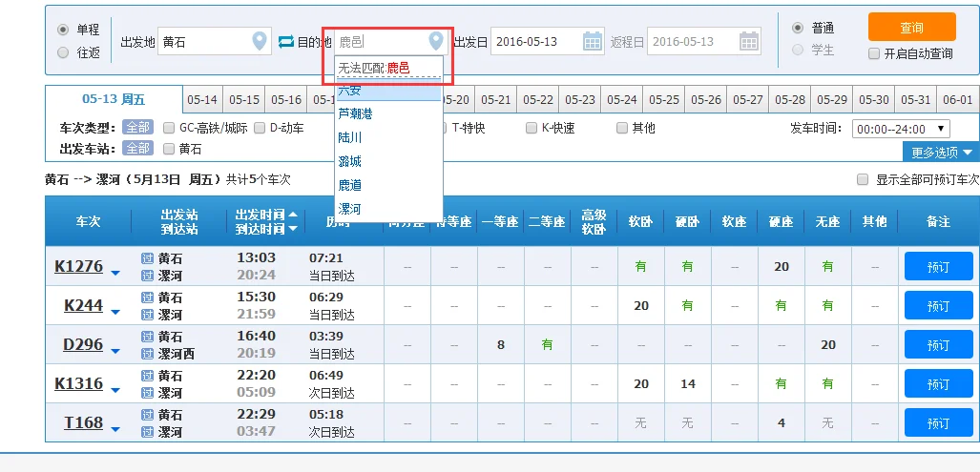The width and height of the screenshot is (980, 472).
Task: Swap departure and destination with the exchange arrows icon
Action: 285,42
